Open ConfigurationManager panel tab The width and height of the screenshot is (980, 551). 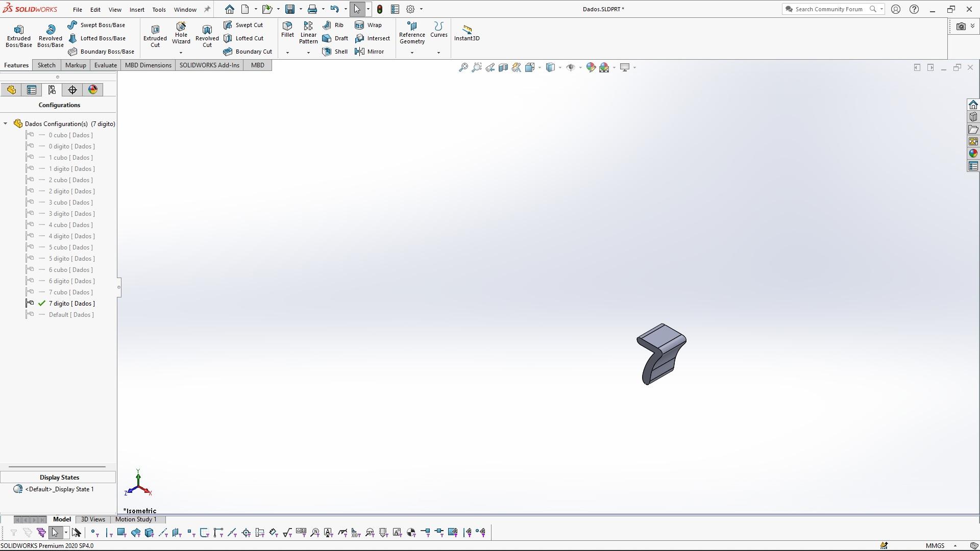(x=52, y=90)
